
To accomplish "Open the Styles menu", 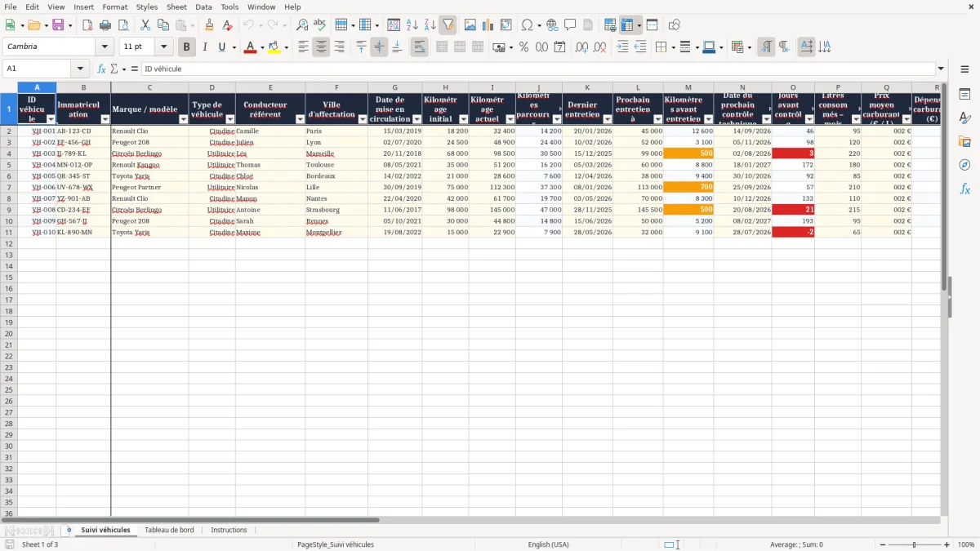I will coord(147,7).
